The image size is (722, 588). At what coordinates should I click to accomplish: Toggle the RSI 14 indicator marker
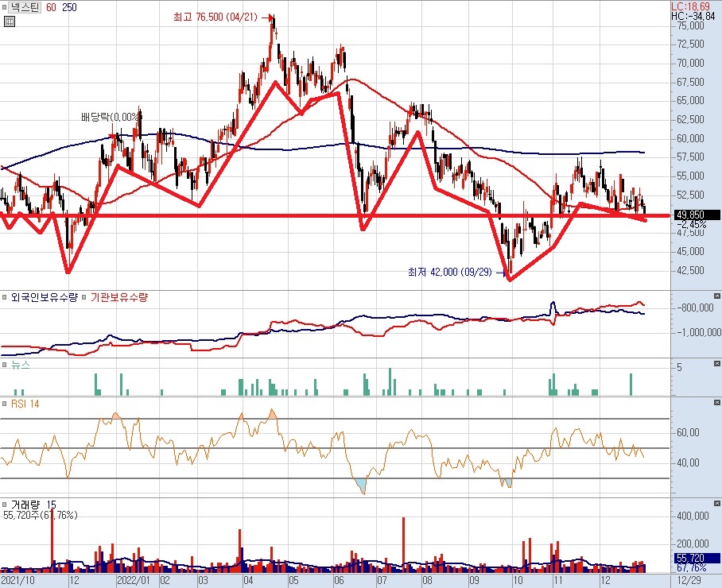(x=4, y=404)
